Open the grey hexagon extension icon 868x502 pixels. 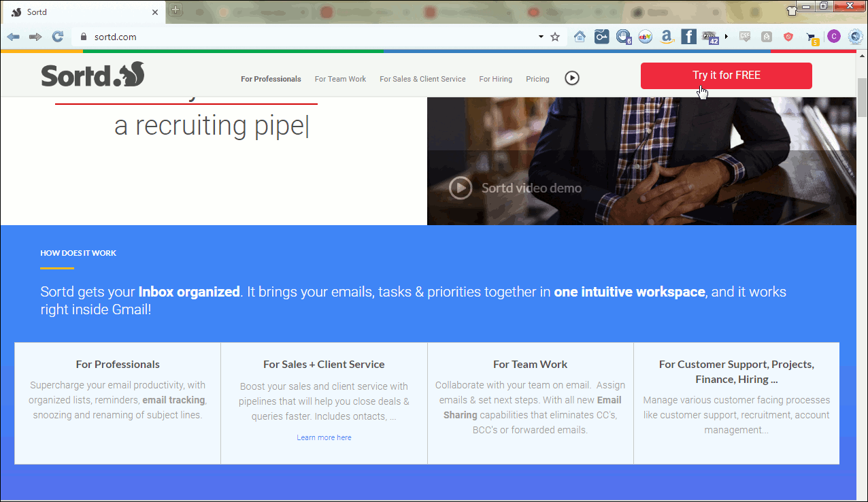767,37
